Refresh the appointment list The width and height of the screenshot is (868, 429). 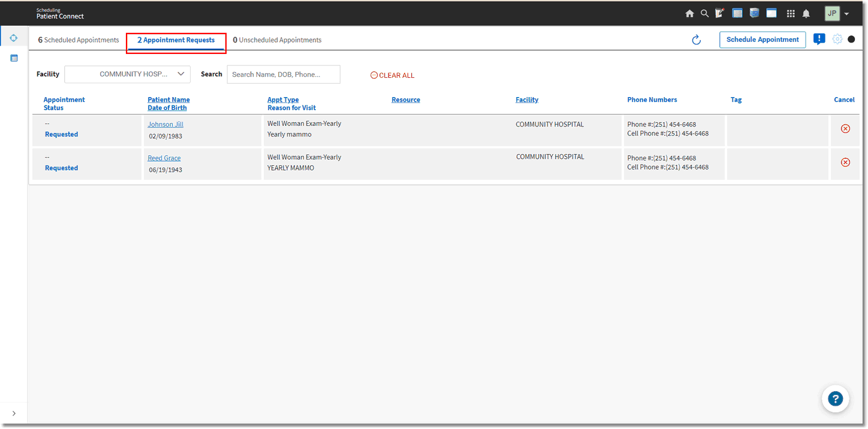pos(696,40)
